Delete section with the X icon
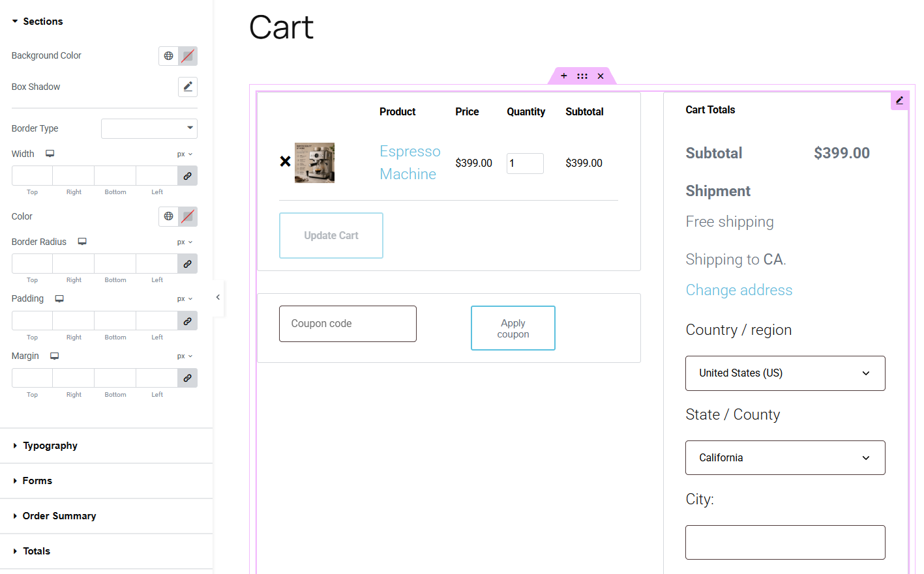The image size is (924, 574). [601, 76]
